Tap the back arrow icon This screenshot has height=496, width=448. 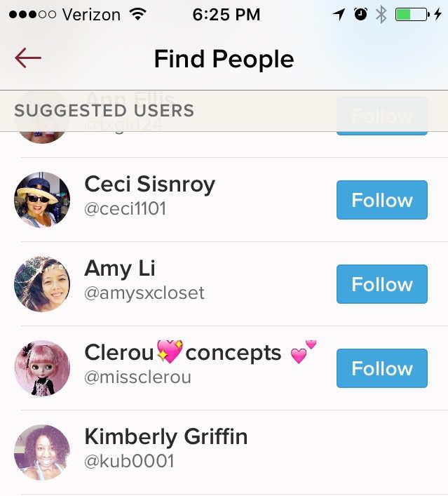(x=28, y=59)
